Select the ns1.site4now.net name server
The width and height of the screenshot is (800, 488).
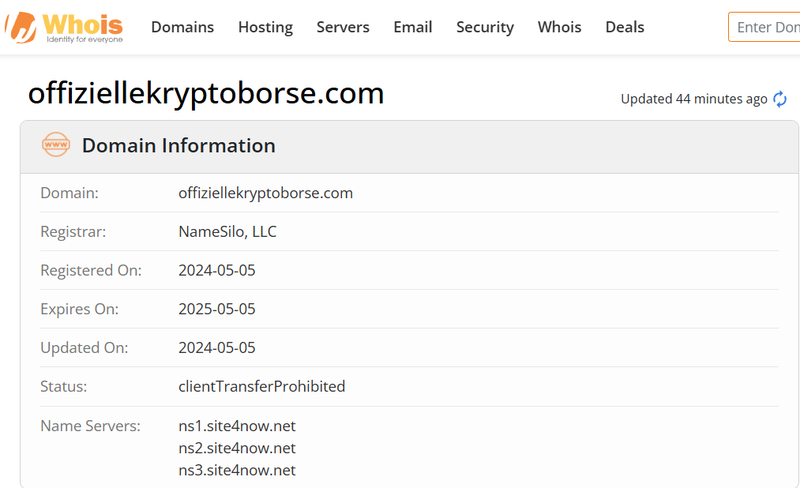[237, 426]
